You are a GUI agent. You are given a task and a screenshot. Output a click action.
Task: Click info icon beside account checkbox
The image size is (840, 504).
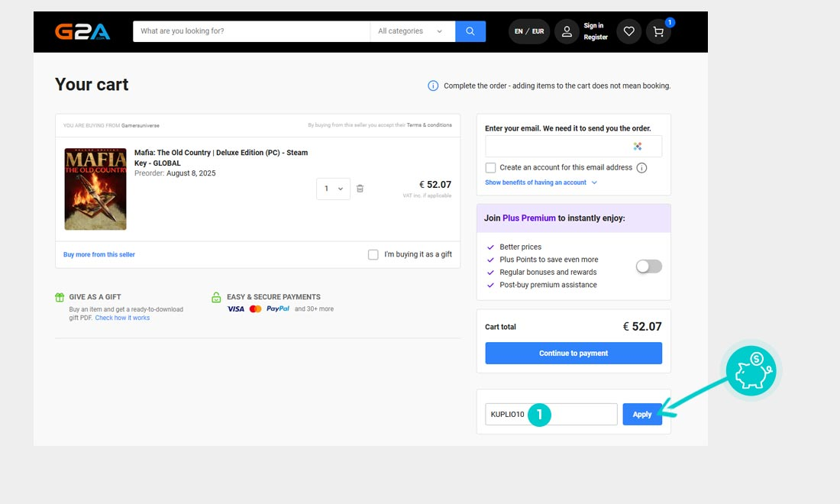641,168
